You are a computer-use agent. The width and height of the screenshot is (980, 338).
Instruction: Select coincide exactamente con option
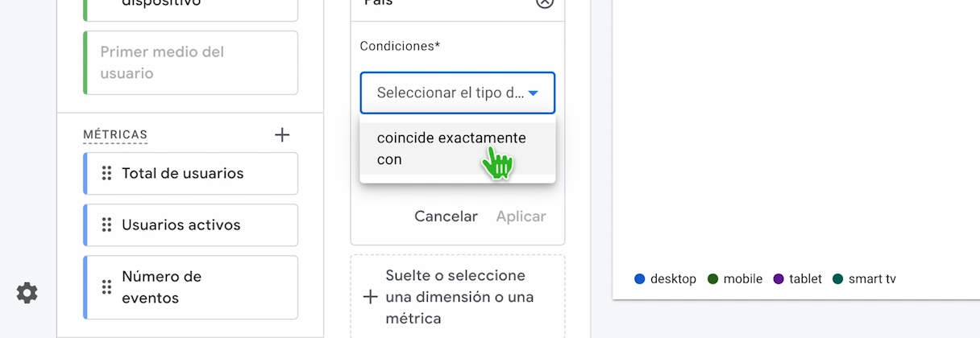(x=451, y=148)
